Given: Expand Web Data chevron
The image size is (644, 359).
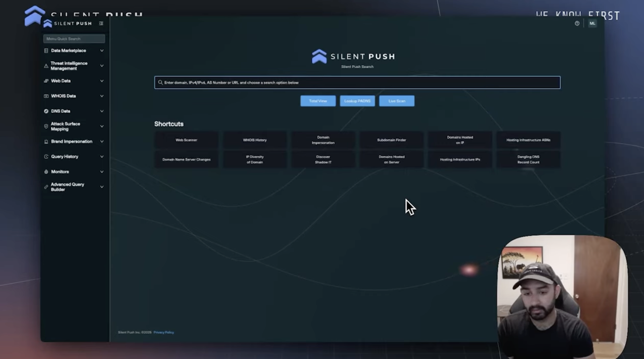Looking at the screenshot, I should pyautogui.click(x=102, y=81).
